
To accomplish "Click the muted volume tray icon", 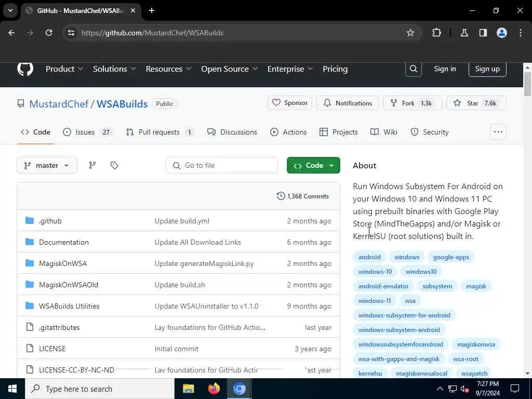I will tap(464, 389).
